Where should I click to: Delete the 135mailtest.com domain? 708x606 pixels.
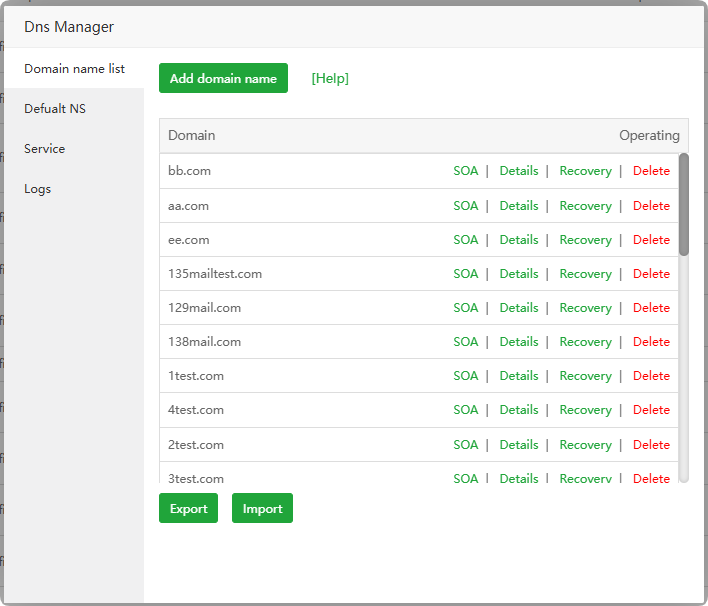coord(651,274)
